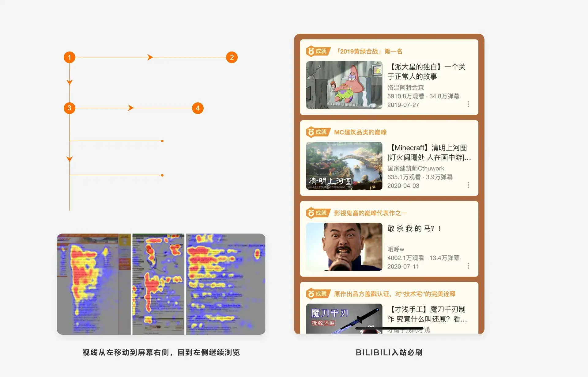Screen dimensions: 588x377
Task: Click the achievement badge on 影视鬼畜 card
Action: pos(318,213)
